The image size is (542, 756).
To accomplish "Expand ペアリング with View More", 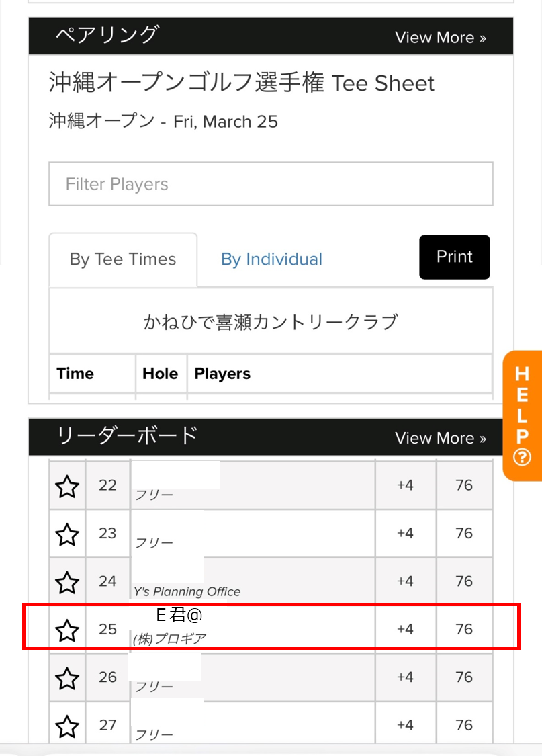I will point(441,37).
